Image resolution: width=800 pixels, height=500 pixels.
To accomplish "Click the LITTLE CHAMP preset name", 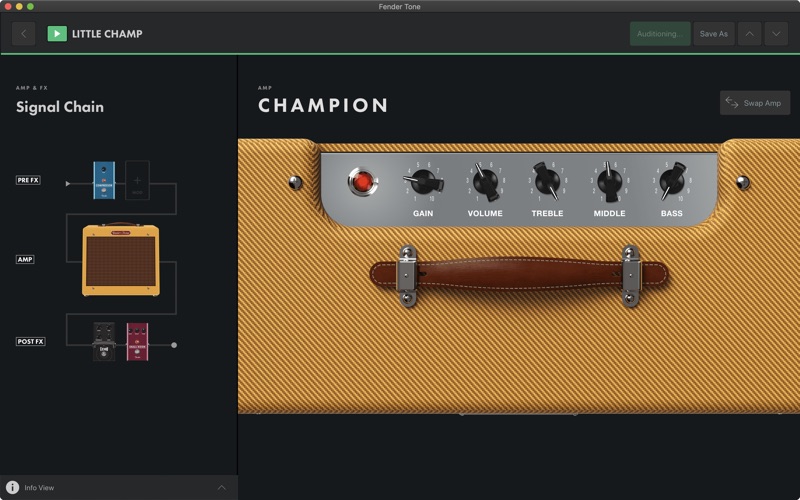I will click(107, 34).
